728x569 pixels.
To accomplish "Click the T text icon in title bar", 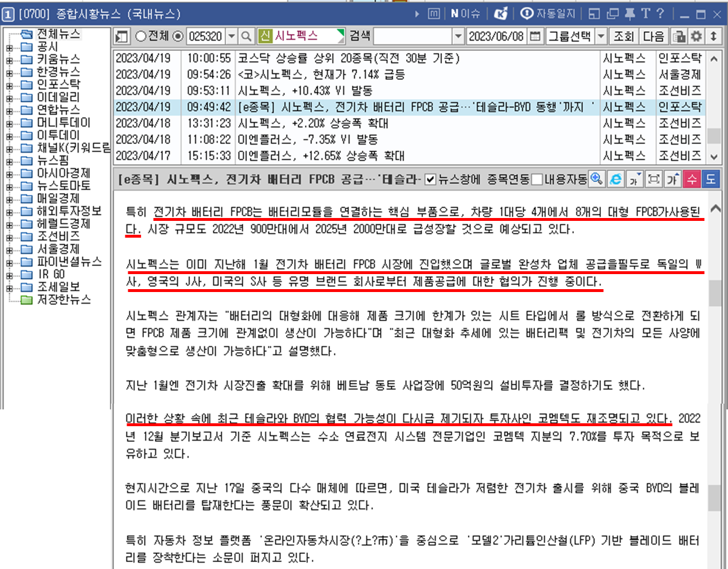I will 645,13.
